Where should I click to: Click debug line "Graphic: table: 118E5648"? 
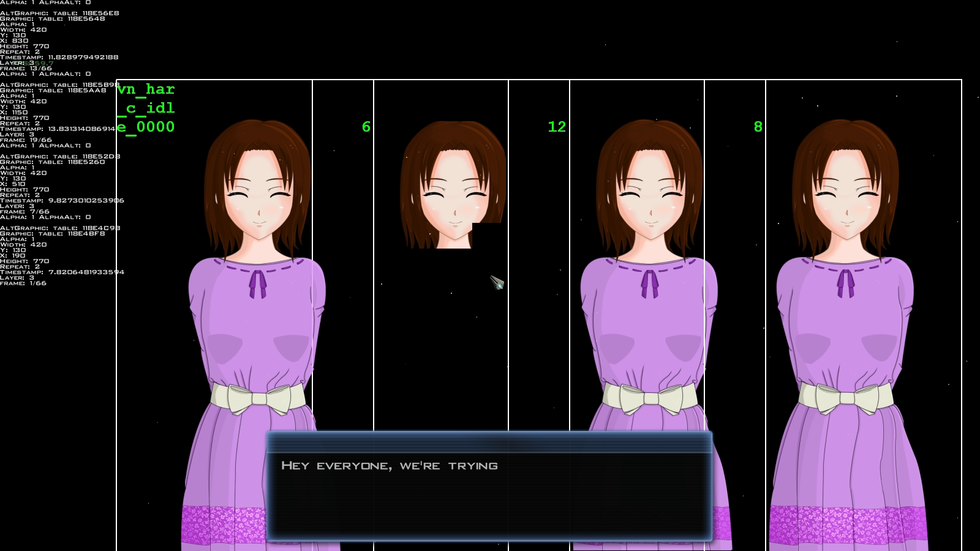coord(53,19)
